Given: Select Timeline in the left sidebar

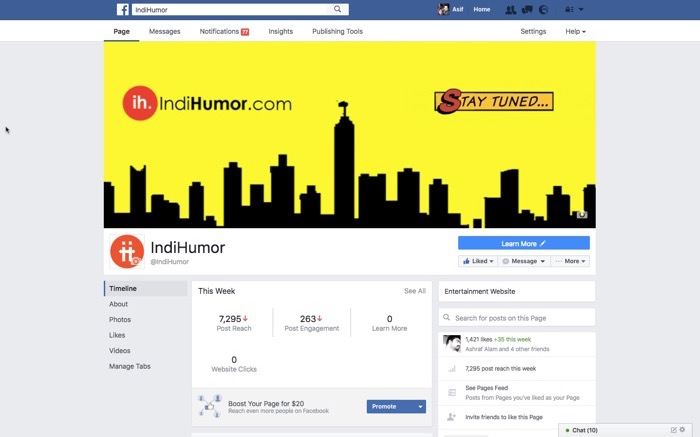Looking at the screenshot, I should click(146, 288).
